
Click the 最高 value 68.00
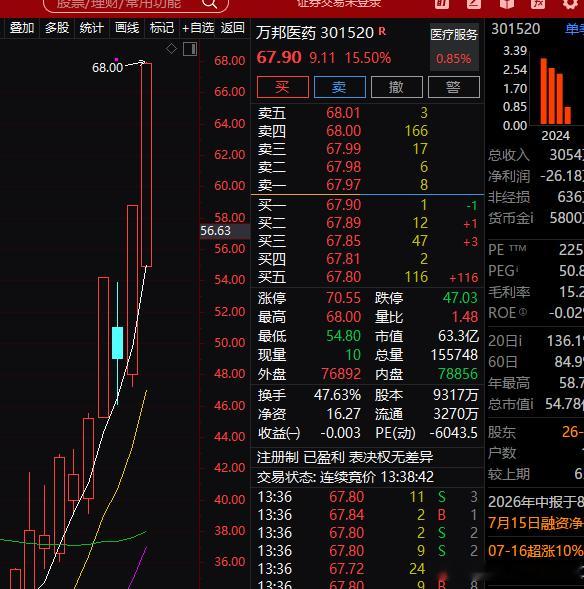click(343, 317)
